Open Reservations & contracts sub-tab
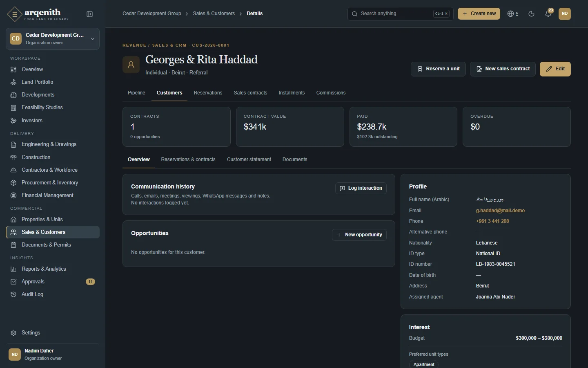Screen dimensions: 588x368 (x=188, y=159)
